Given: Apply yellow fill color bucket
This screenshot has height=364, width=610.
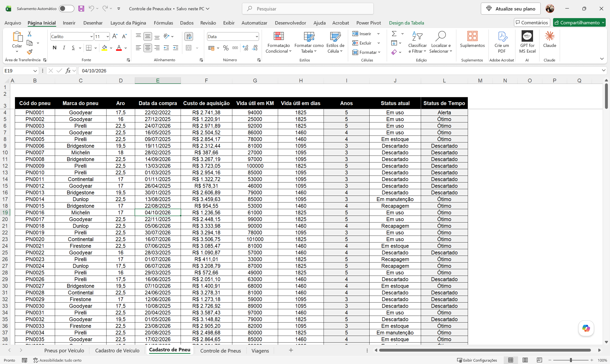Looking at the screenshot, I should coord(105,48).
